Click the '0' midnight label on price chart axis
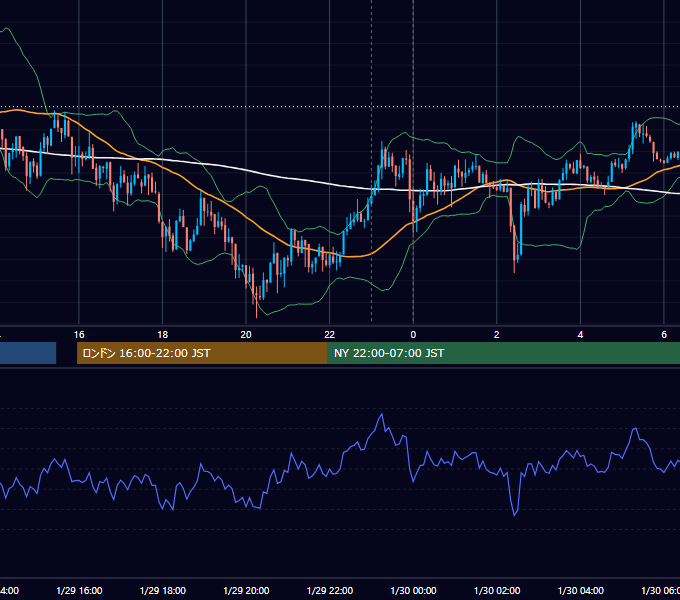The width and height of the screenshot is (680, 600). coord(413,335)
